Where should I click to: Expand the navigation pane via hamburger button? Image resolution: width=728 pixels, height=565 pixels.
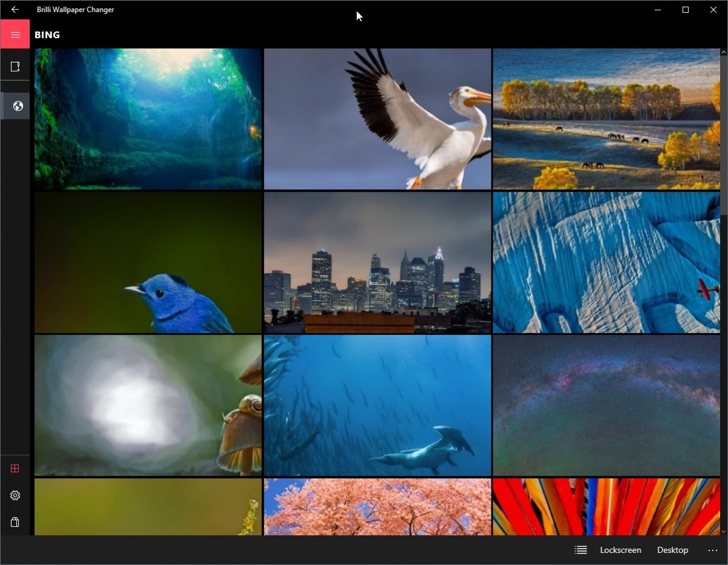15,35
